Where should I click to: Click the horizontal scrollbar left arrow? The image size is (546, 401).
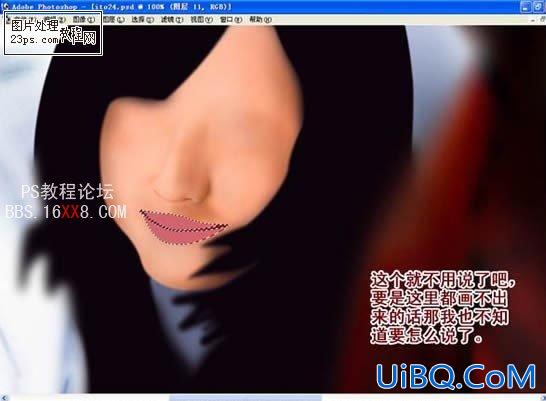[4, 398]
